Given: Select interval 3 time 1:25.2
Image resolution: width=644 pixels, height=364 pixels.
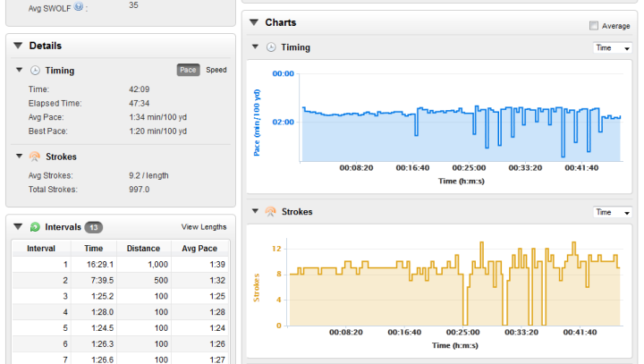Looking at the screenshot, I should 102,296.
